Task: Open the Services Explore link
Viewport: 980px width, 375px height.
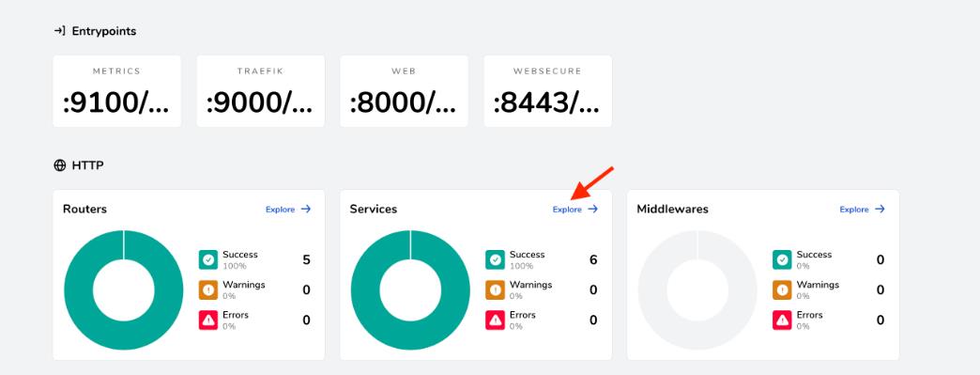Action: tap(575, 209)
